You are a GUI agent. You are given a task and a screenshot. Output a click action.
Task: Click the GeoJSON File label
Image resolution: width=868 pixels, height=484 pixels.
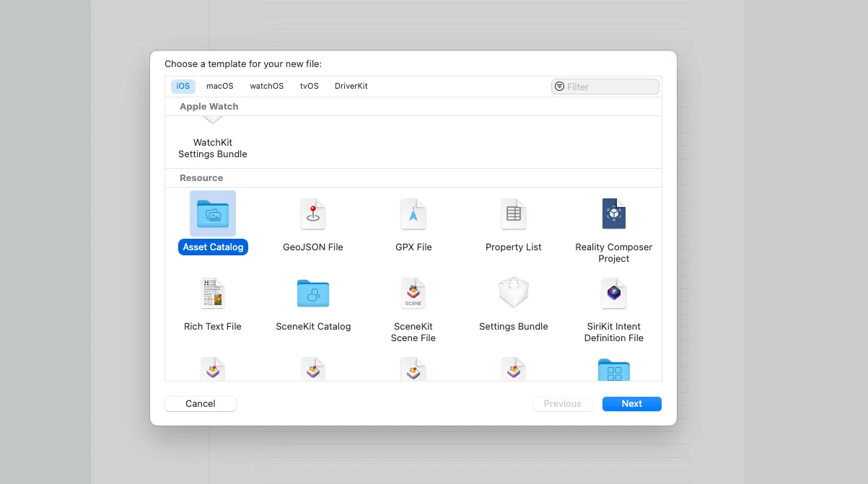coord(313,247)
